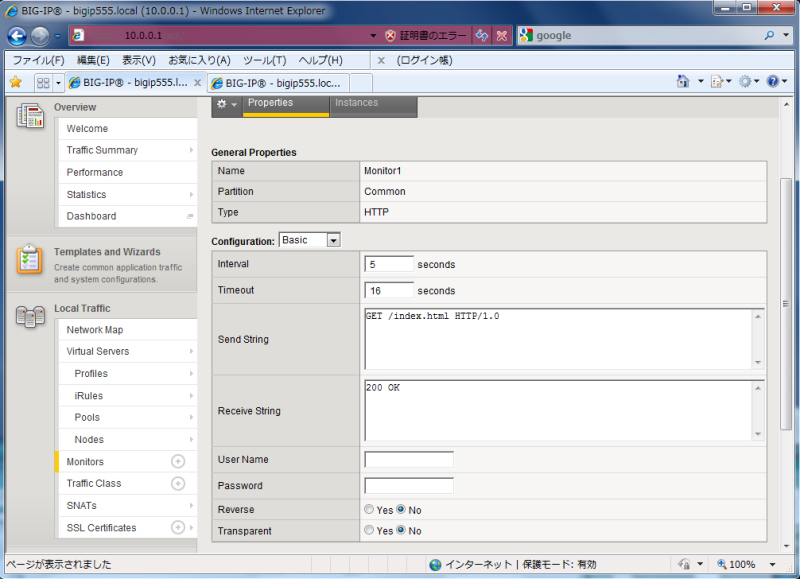Image resolution: width=800 pixels, height=579 pixels.
Task: Click the browser back arrow button
Action: (x=17, y=36)
